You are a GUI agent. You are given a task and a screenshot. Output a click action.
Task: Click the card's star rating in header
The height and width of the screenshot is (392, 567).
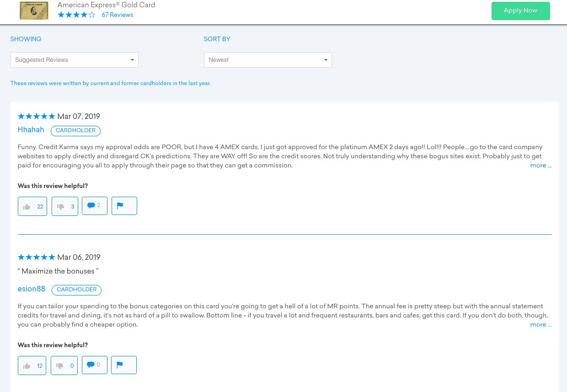76,15
